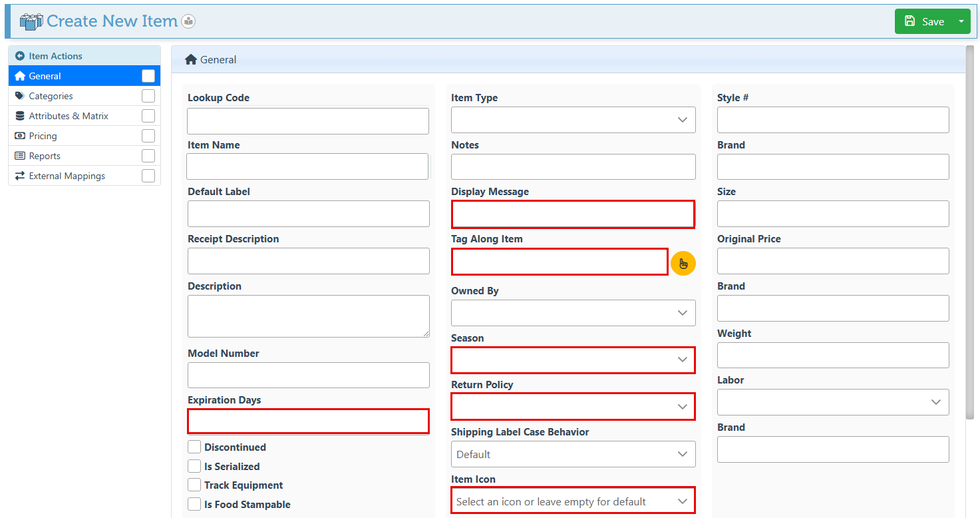This screenshot has height=518, width=980.
Task: Check the Track Equipment checkbox
Action: coord(194,485)
